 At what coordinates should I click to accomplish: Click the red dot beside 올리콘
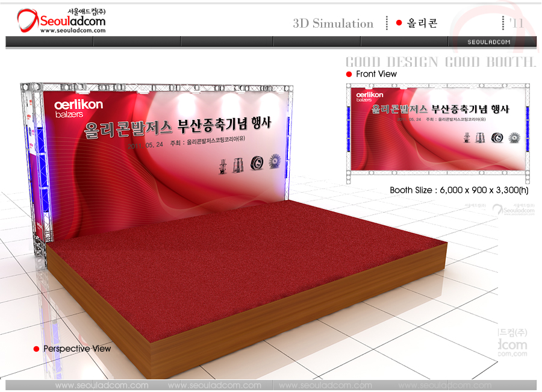[x=399, y=23]
